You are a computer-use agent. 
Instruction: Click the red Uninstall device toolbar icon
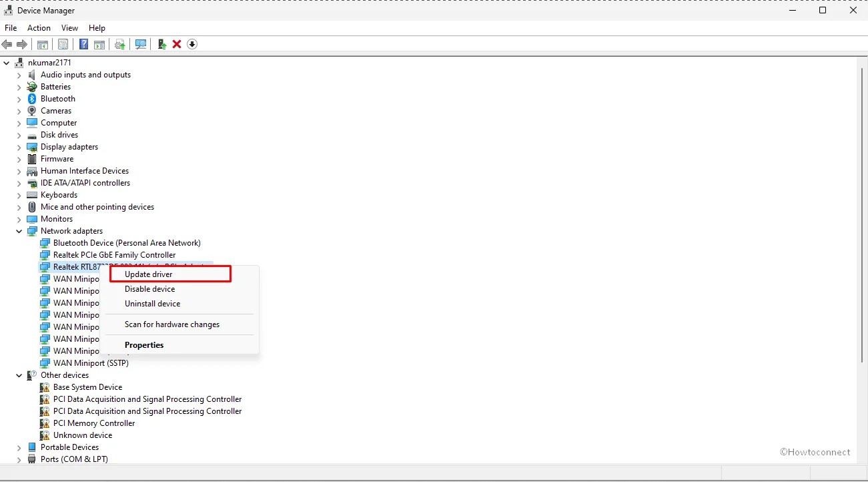point(176,44)
